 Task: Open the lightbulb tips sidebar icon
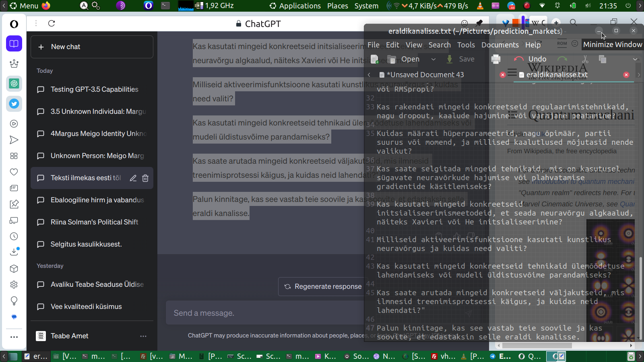point(14,301)
